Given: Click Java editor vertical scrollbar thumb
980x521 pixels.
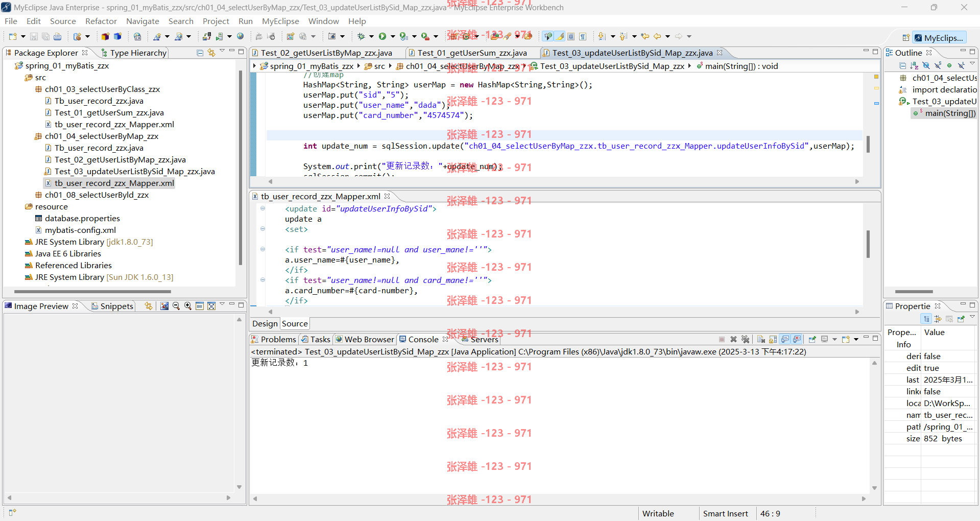Looking at the screenshot, I should 868,145.
